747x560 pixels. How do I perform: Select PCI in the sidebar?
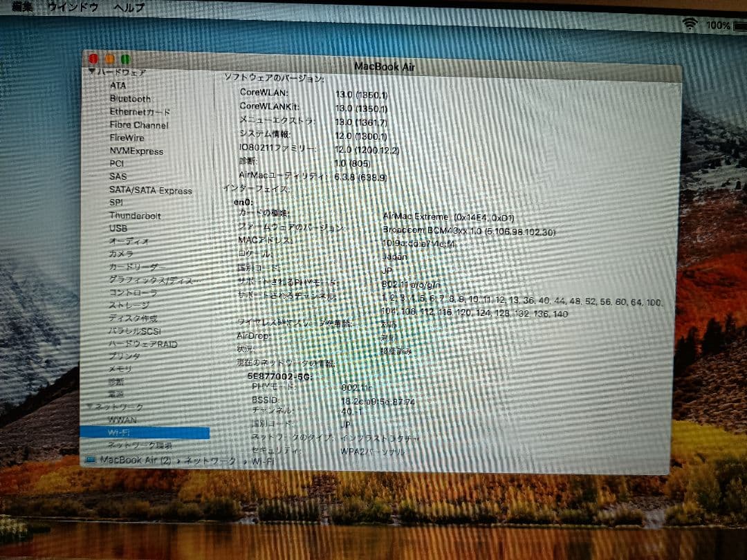[117, 163]
